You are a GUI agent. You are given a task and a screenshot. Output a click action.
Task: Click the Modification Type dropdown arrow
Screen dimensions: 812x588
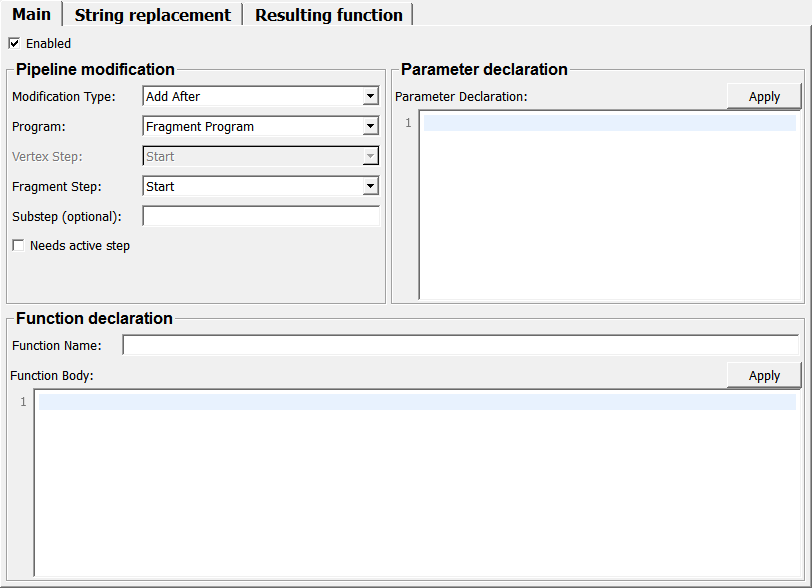point(370,97)
